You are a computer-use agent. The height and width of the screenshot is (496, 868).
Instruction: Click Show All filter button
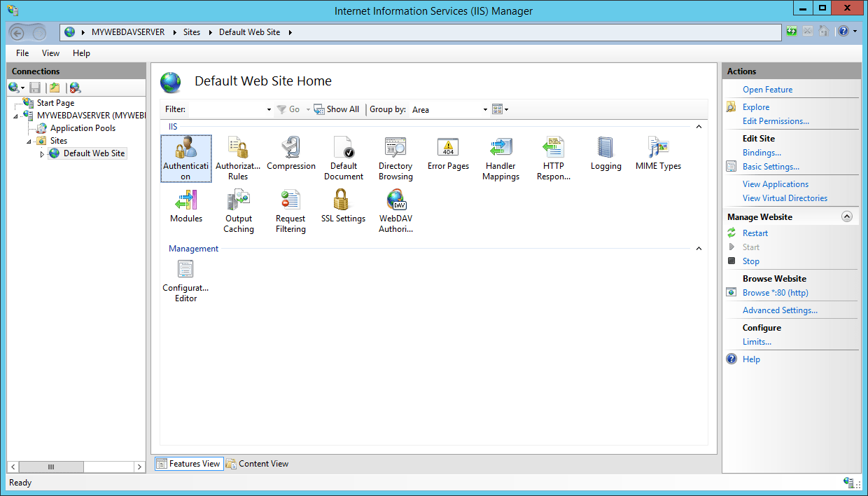[337, 109]
